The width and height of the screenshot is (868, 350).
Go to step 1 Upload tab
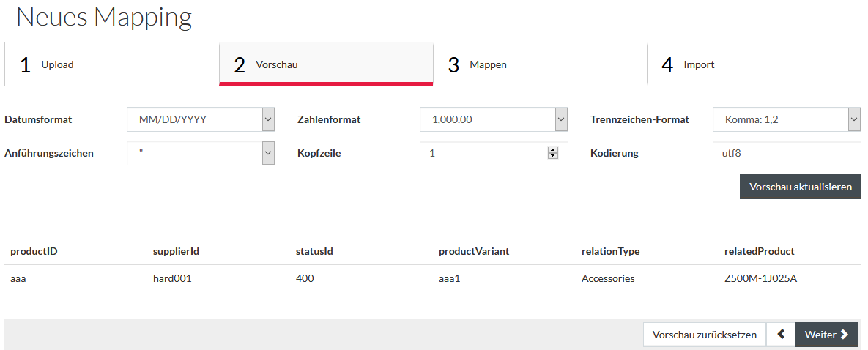(x=112, y=64)
